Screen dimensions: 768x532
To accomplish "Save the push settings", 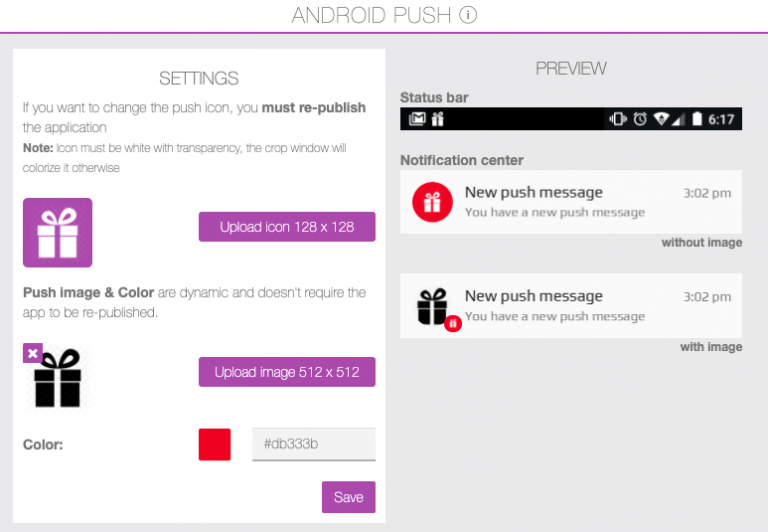I will pos(349,497).
